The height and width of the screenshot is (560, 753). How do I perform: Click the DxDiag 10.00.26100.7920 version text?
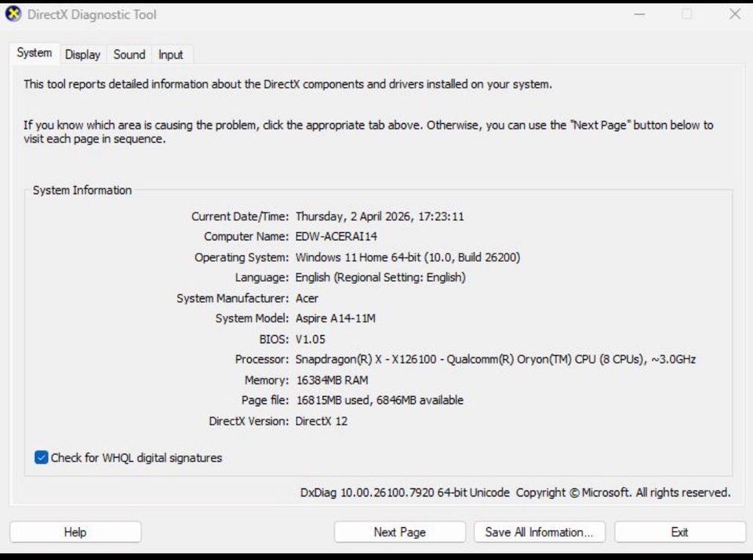405,493
